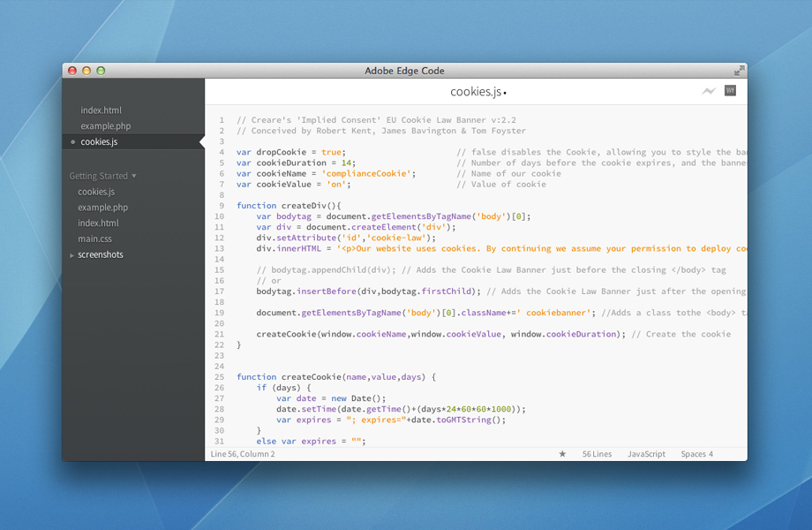The height and width of the screenshot is (530, 812).
Task: Zoom the window with green button
Action: point(101,71)
